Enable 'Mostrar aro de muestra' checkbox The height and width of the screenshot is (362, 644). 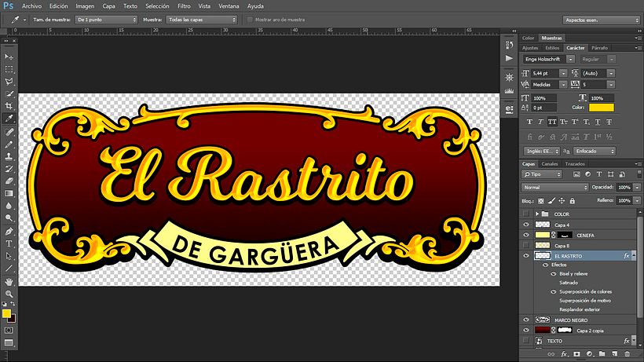pyautogui.click(x=250, y=20)
